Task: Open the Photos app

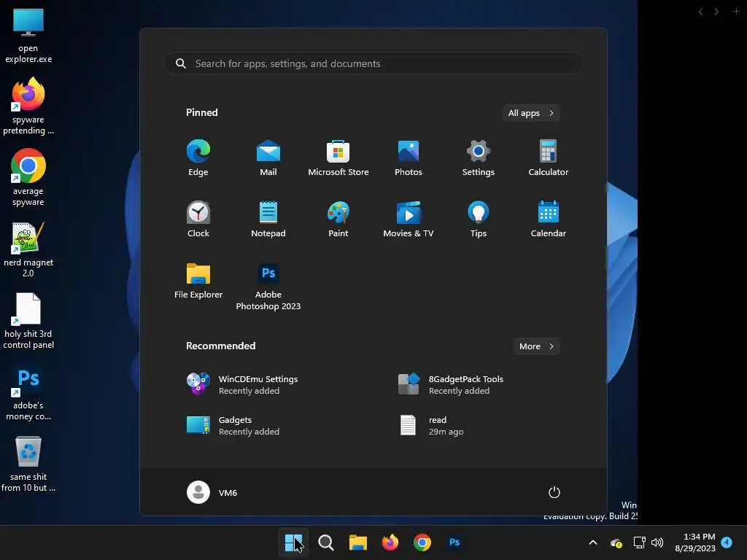Action: 409,158
